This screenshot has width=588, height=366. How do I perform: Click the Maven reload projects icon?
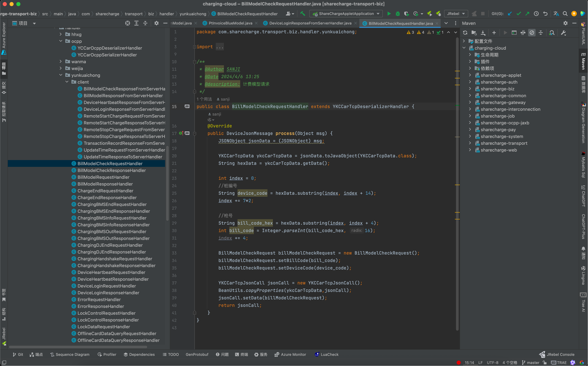(465, 33)
